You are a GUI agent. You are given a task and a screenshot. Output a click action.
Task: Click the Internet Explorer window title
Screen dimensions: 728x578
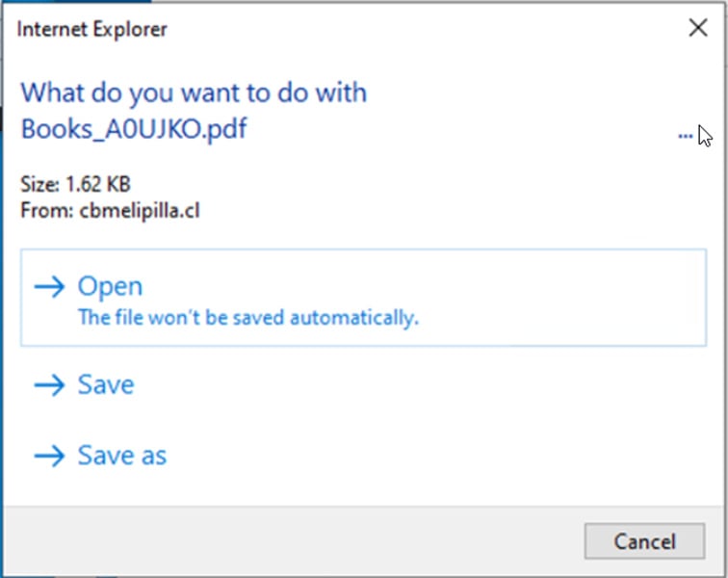click(x=92, y=29)
